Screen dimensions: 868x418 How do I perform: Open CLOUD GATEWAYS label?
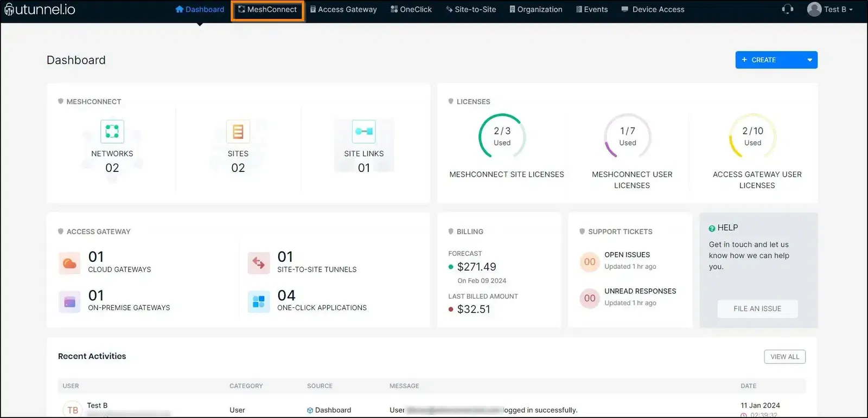[x=120, y=269]
